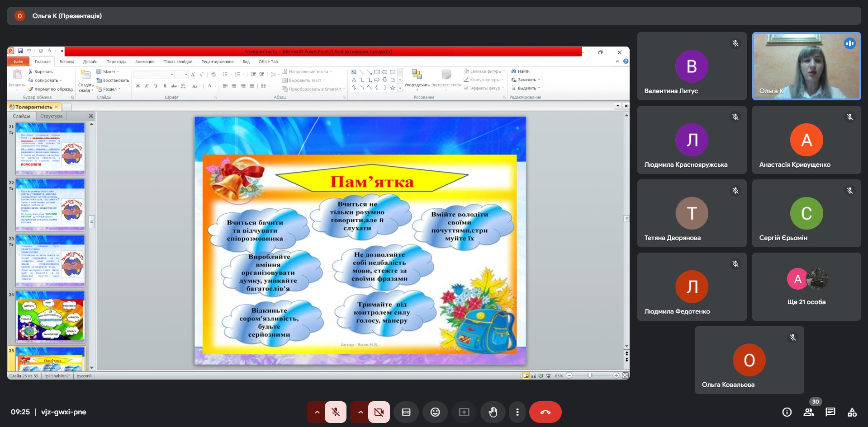The height and width of the screenshot is (427, 868).
Task: Open the activities panel icon
Action: (x=852, y=412)
